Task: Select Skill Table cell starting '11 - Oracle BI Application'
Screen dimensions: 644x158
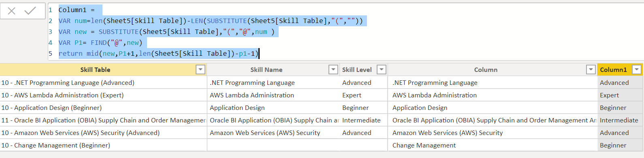Action: (x=103, y=120)
